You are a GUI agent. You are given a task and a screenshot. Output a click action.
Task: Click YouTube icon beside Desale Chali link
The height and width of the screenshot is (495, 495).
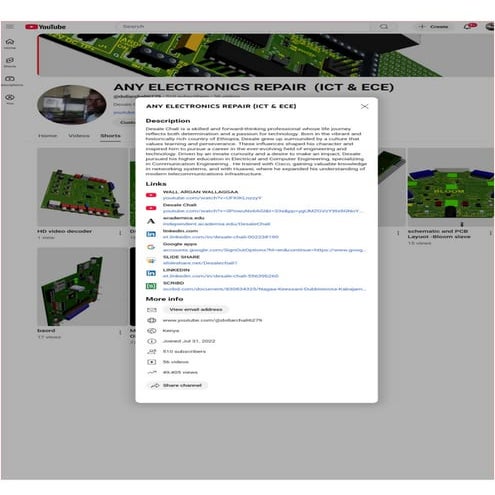click(151, 208)
